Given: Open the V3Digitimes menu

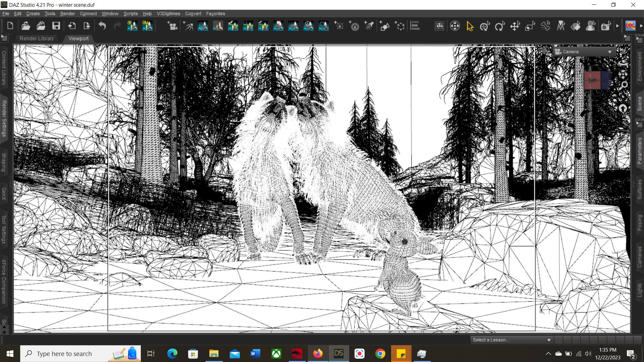Looking at the screenshot, I should coord(168,14).
